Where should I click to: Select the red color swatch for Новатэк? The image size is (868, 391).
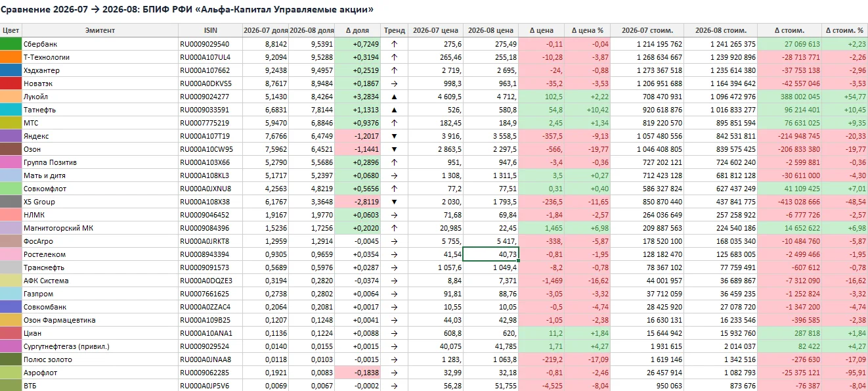(11, 83)
